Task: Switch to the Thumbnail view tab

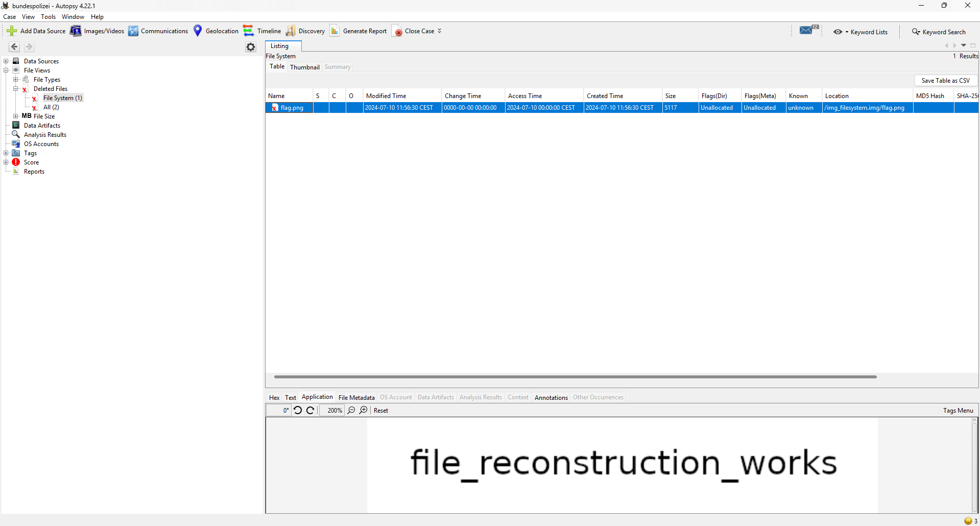Action: click(304, 67)
